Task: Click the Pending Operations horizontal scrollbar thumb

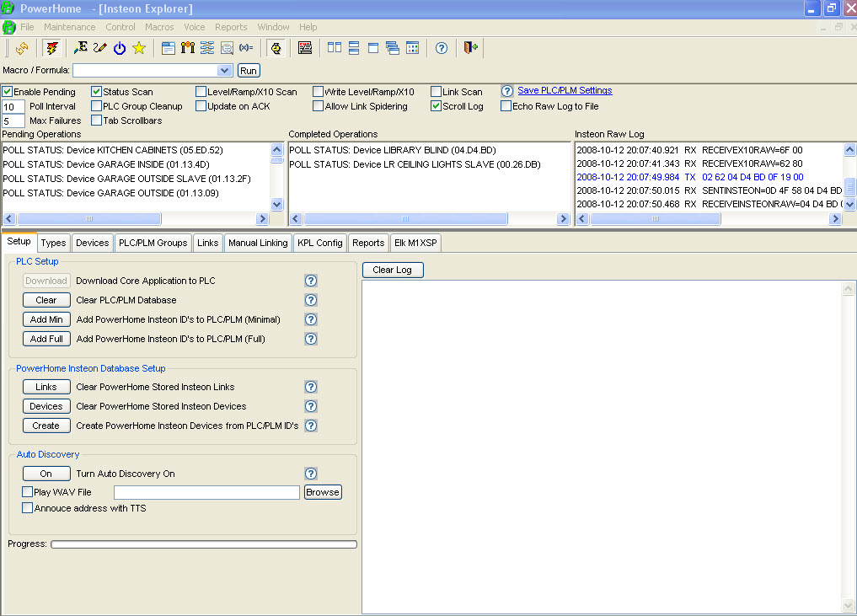Action: [x=89, y=218]
